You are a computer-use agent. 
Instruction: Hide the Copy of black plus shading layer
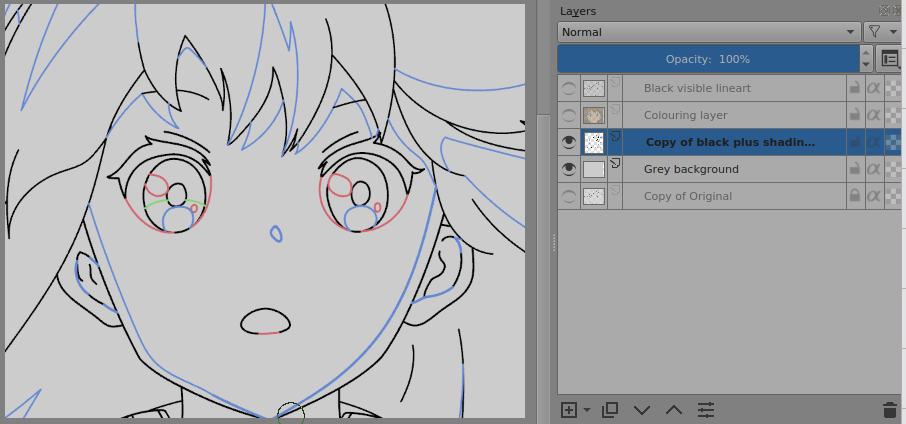click(569, 142)
